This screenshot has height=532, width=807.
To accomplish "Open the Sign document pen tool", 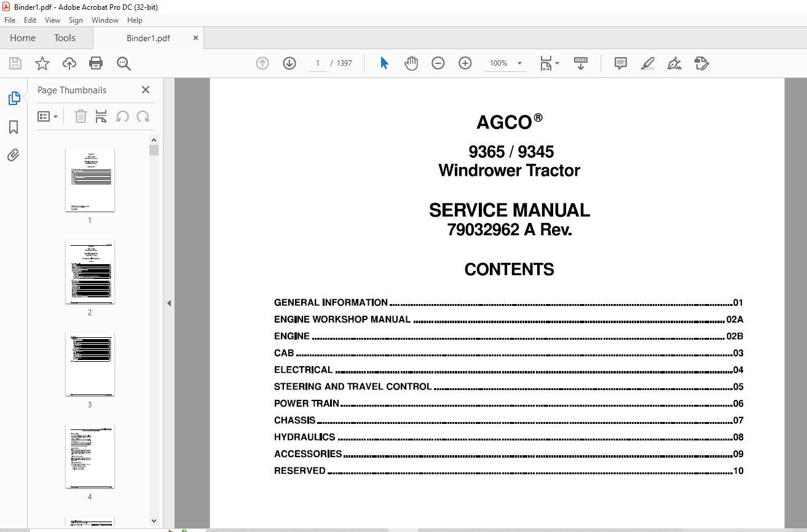I will coord(675,63).
